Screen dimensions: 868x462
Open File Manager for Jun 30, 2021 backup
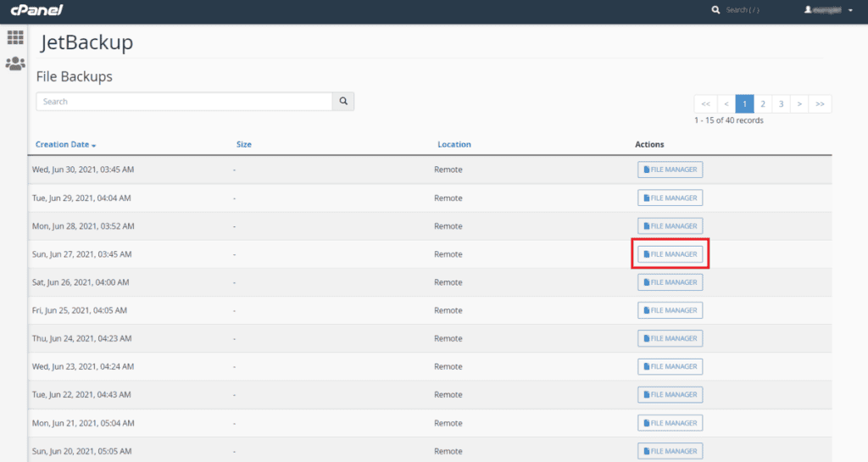tap(670, 170)
